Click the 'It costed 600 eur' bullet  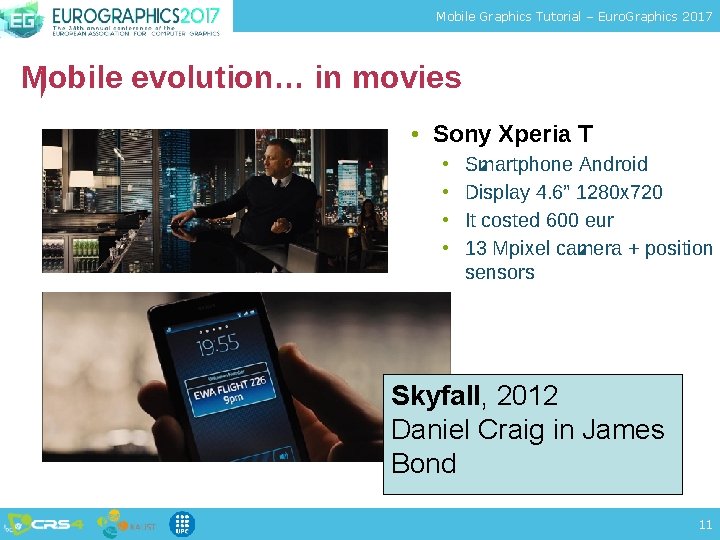pyautogui.click(x=540, y=220)
